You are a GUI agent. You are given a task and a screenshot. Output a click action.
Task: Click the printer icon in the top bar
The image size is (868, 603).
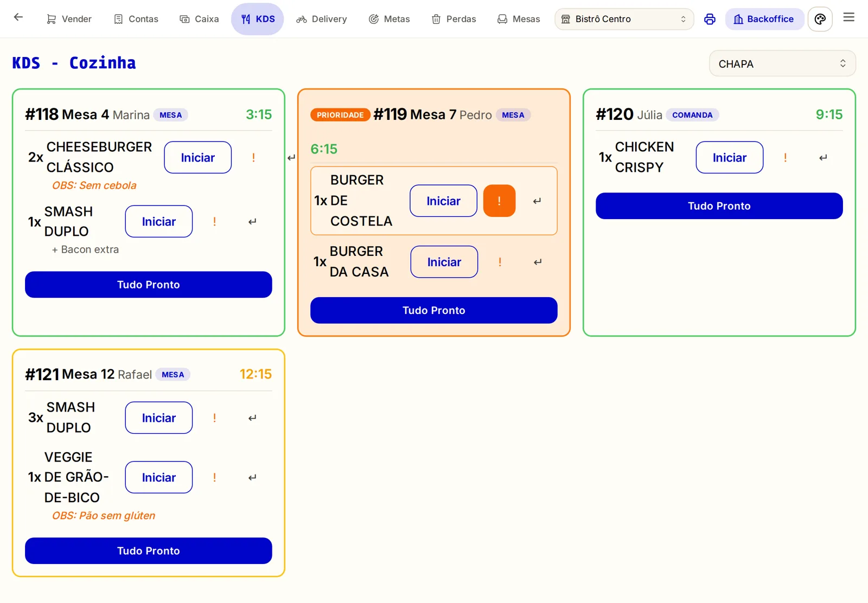(x=710, y=20)
